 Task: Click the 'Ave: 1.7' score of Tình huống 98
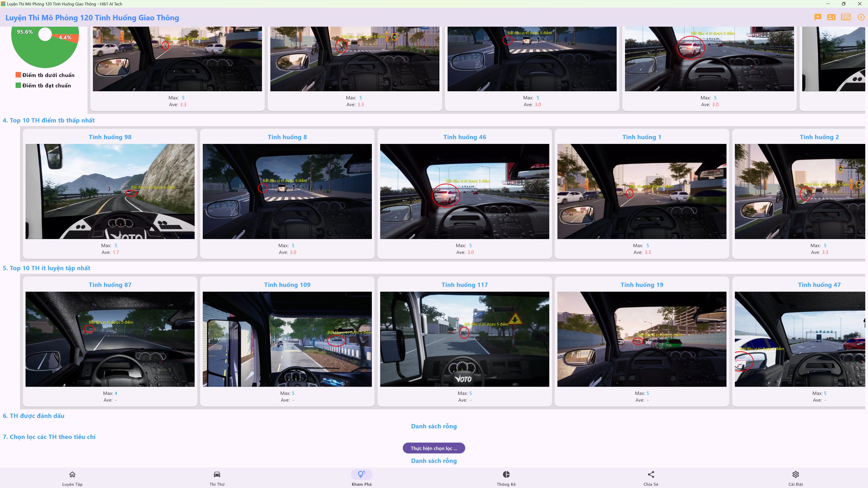click(110, 252)
